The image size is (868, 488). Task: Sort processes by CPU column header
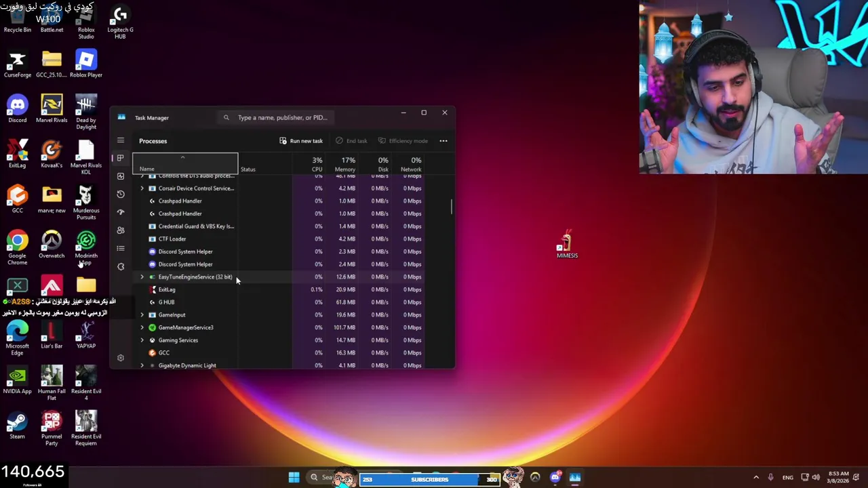point(309,164)
